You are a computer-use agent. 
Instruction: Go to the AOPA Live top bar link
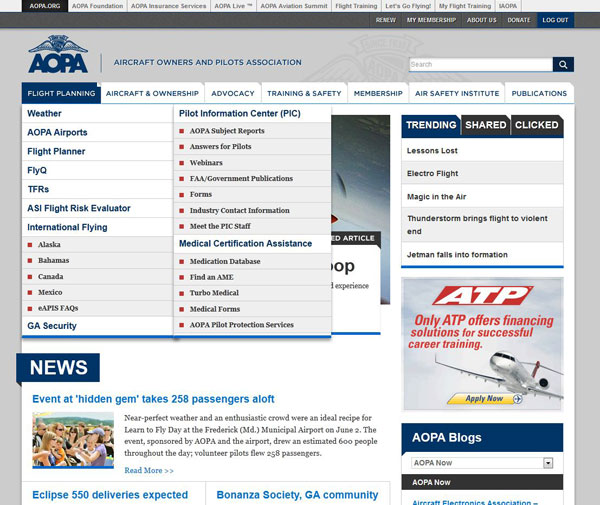tap(233, 6)
